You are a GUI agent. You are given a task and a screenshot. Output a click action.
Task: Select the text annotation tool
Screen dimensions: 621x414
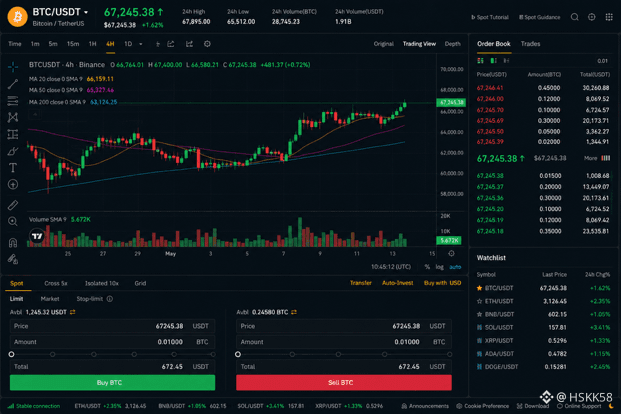coord(13,168)
